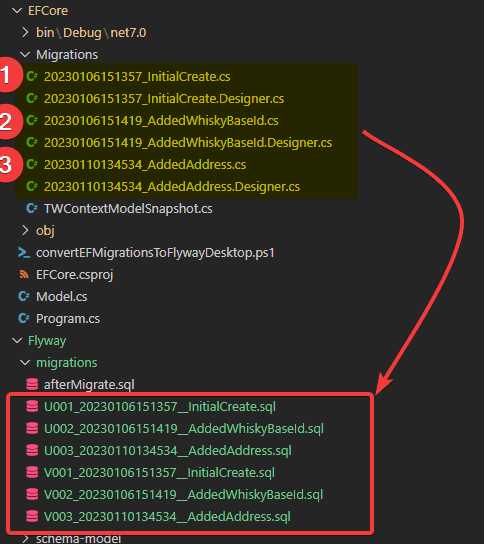Click PowerShell icon of convertEFMigrationsToFlywayDesktop.ps1
The image size is (484, 544).
(24, 252)
